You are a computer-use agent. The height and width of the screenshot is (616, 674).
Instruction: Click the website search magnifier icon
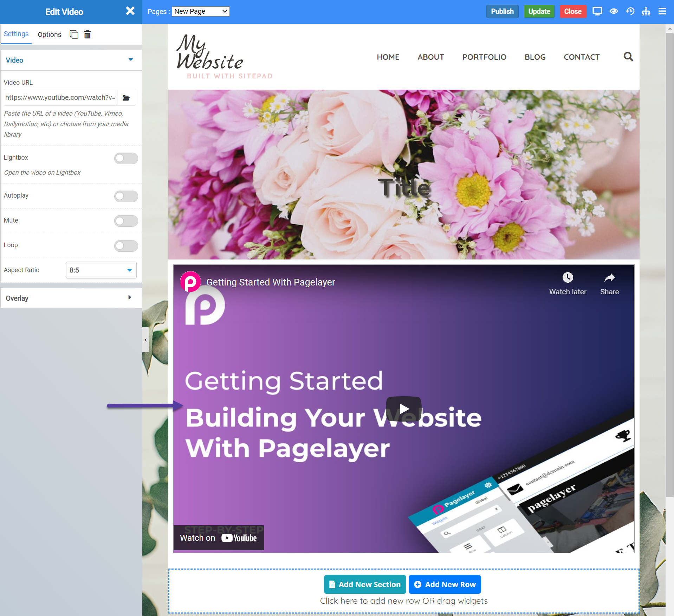(x=628, y=57)
